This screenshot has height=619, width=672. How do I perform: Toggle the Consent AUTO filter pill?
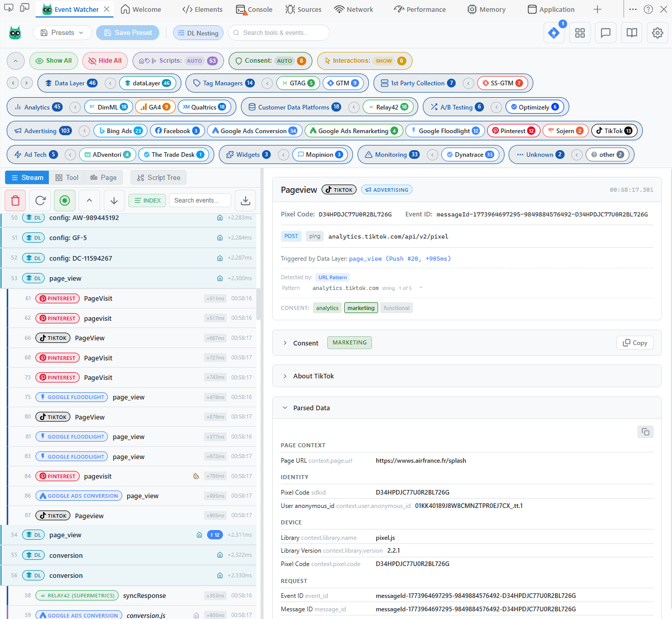(x=270, y=61)
